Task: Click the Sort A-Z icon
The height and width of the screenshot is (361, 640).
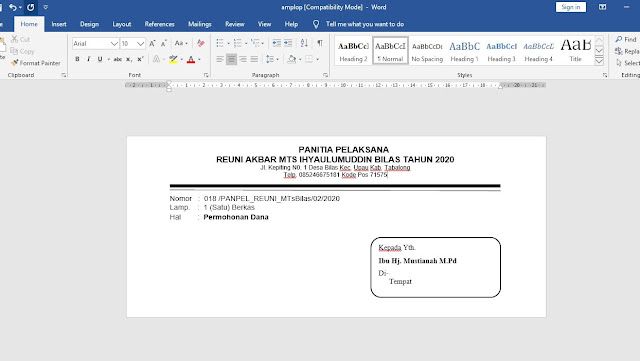Action: (x=304, y=43)
